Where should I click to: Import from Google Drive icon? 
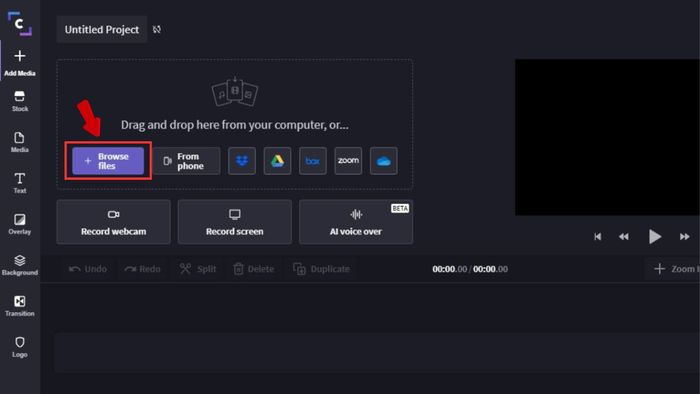[277, 161]
